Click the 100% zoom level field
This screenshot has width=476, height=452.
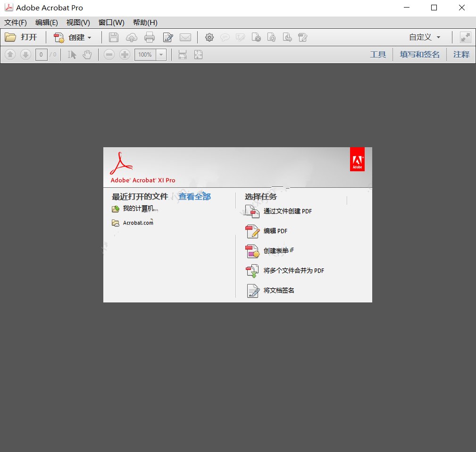(x=145, y=55)
